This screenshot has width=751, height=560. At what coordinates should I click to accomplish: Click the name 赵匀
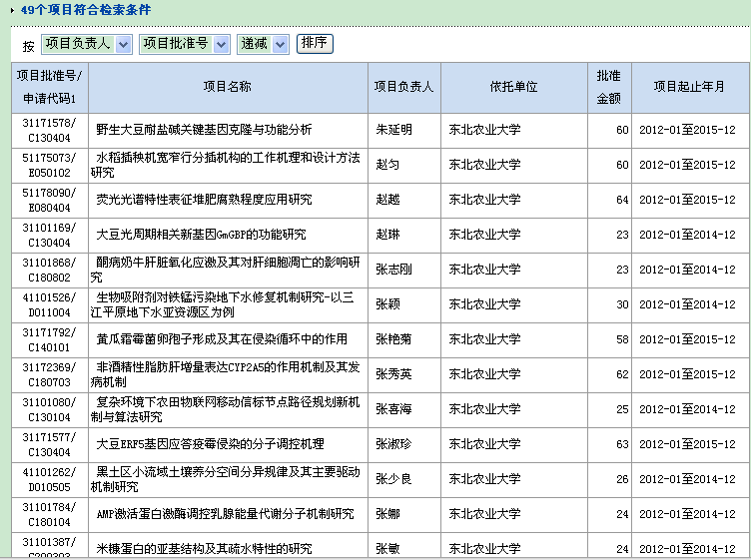pos(387,165)
